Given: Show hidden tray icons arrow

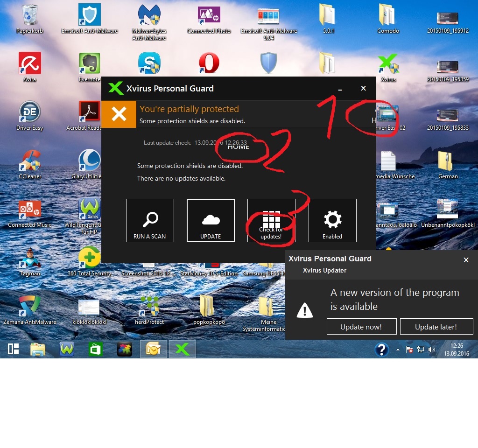Looking at the screenshot, I should coord(398,350).
